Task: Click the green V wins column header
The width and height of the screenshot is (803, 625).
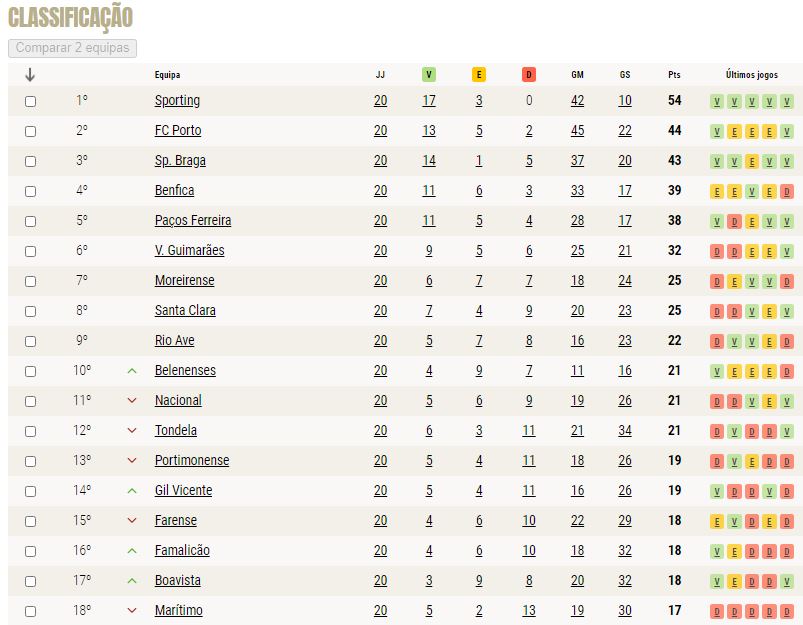Action: [429, 75]
